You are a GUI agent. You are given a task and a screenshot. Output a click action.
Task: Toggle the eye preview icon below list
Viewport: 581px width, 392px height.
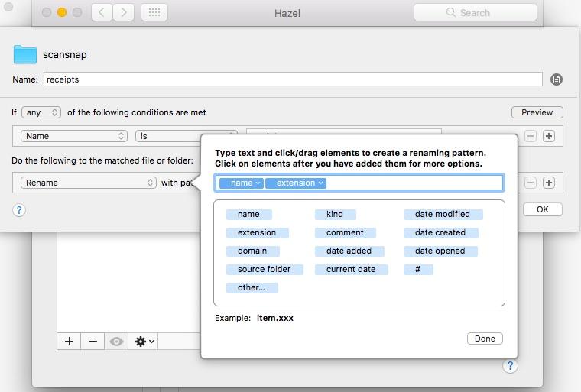coord(116,342)
